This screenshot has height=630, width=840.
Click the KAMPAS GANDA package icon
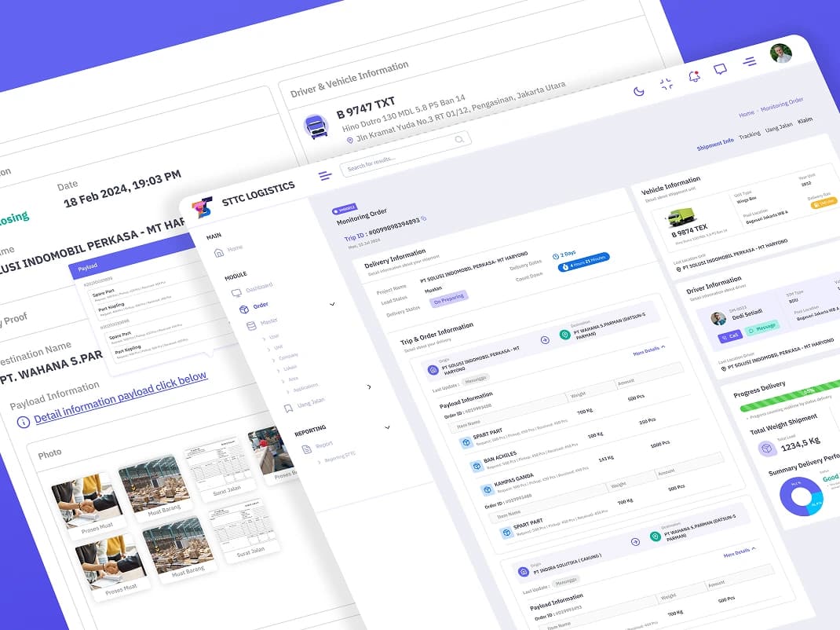point(487,489)
